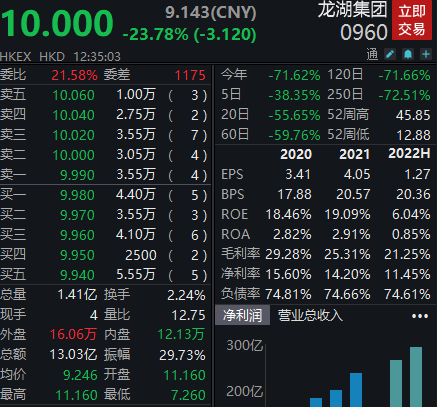
Task: Click the 委比 value 21.58%
Action: 74,75
